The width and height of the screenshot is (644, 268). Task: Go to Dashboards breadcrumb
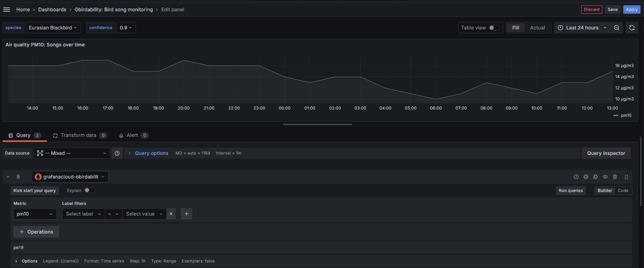[52, 10]
